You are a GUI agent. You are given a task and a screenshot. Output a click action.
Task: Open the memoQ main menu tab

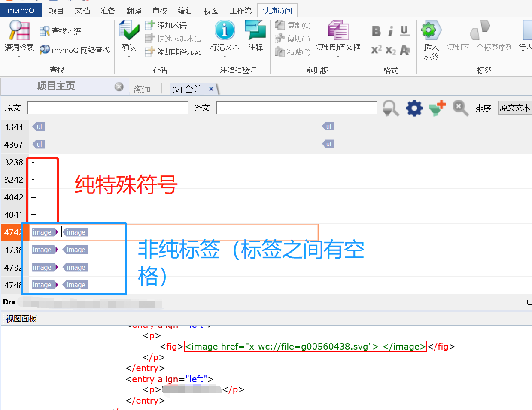coord(21,11)
